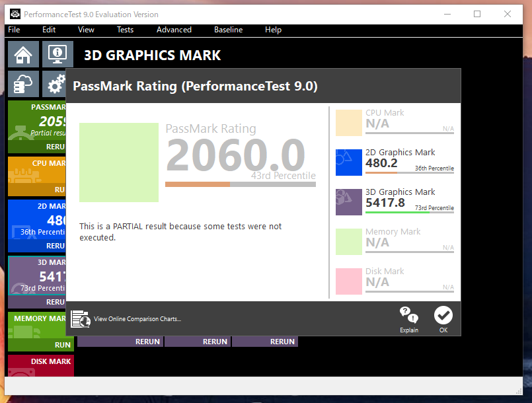Screen dimensions: 532x403
Task: Click the large PassMark Rating green square
Action: pos(119,163)
